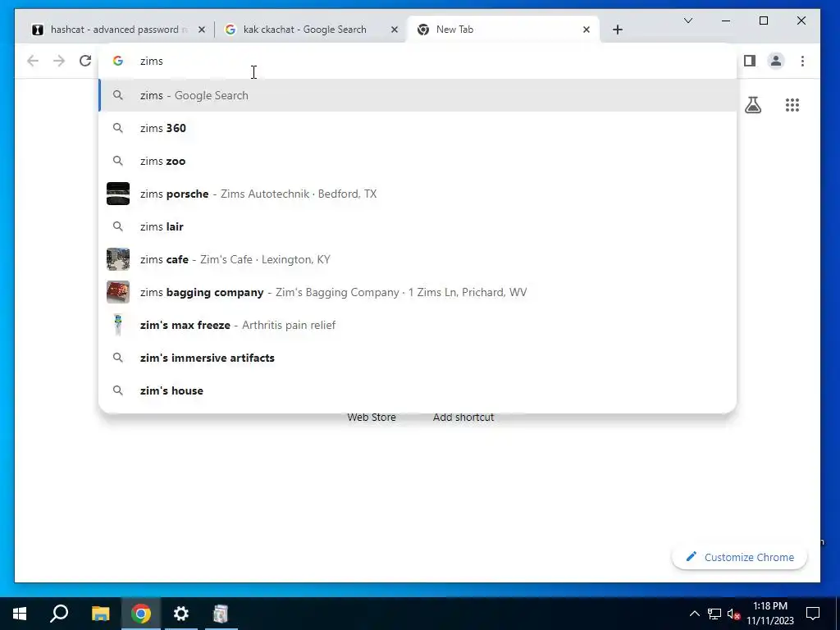Close the hashcat tab
The height and width of the screenshot is (630, 840).
(x=202, y=30)
